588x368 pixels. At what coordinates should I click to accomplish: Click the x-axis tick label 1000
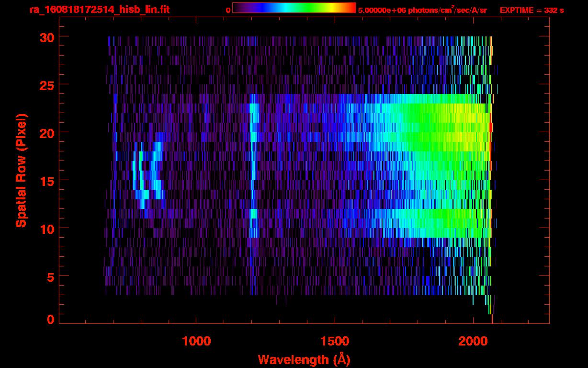pos(196,341)
